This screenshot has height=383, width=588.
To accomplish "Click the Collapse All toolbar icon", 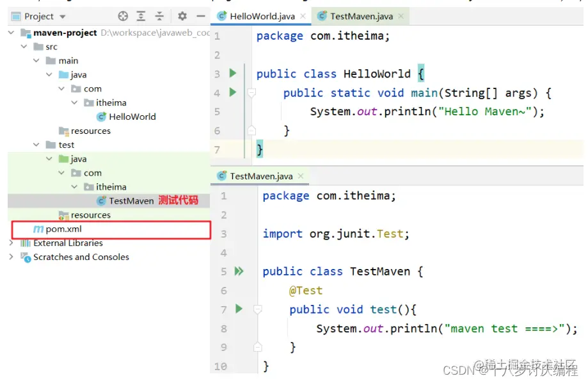I will pyautogui.click(x=159, y=16).
